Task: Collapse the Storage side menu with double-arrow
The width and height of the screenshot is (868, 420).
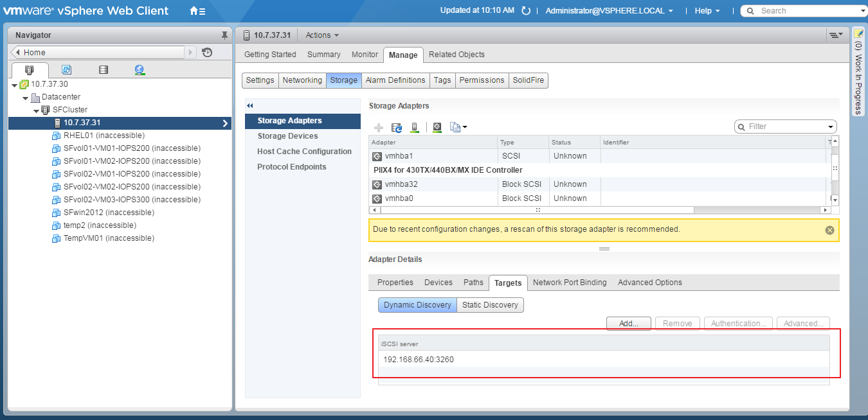Action: pyautogui.click(x=250, y=106)
